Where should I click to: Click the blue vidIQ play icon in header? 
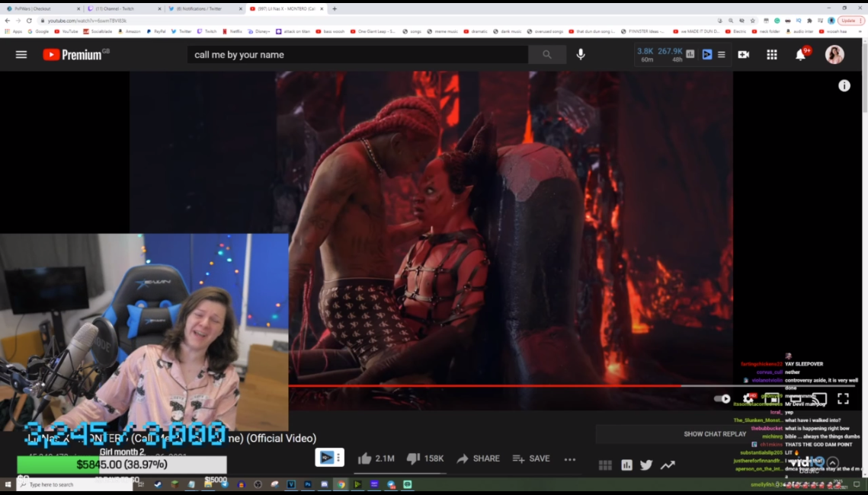click(707, 54)
